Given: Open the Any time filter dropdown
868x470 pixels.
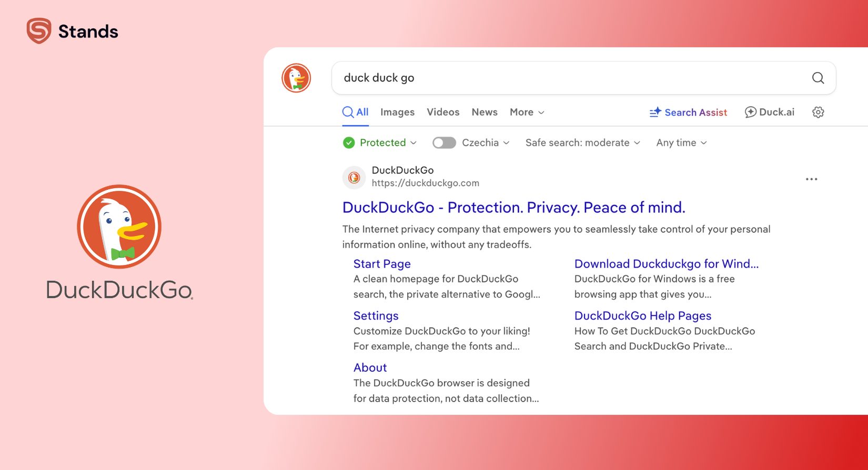Looking at the screenshot, I should [682, 142].
